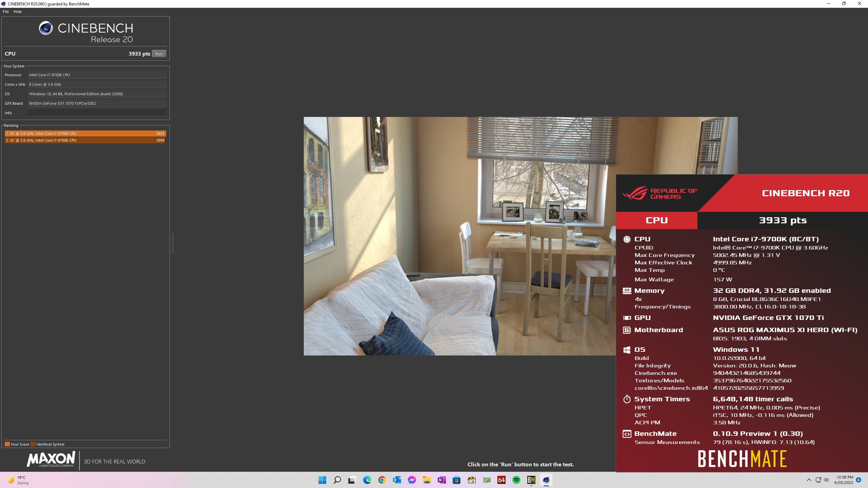Open Outlook from taskbar
This screenshot has height=488, width=868.
tap(397, 480)
